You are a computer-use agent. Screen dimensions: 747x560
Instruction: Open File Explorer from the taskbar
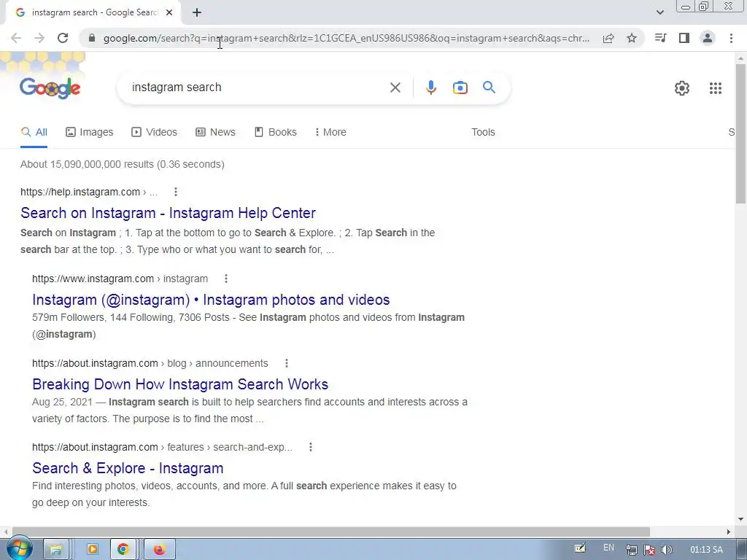tap(55, 550)
